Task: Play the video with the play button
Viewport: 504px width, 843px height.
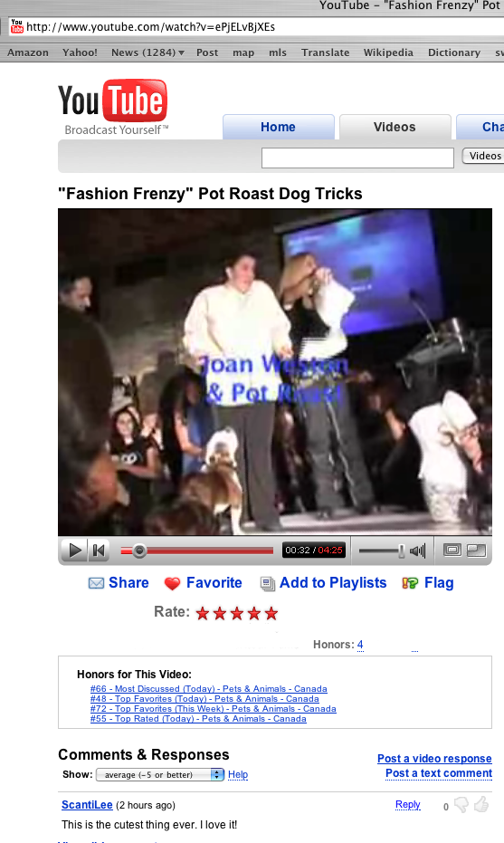Action: point(74,550)
